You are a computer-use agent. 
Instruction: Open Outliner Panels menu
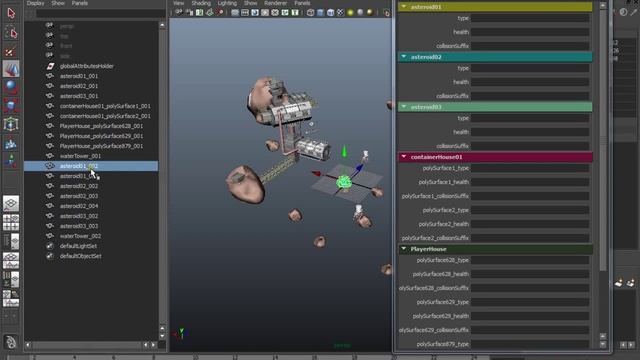point(80,3)
